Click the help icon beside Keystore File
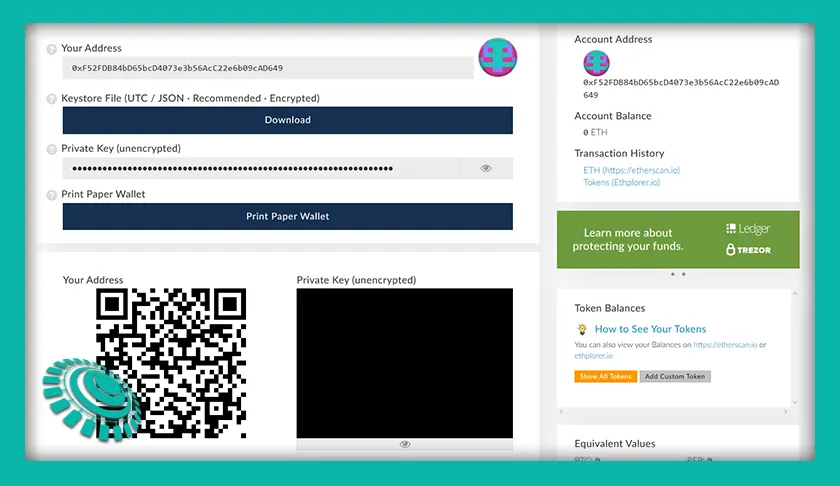Viewport: 840px width, 486px height. [51, 99]
